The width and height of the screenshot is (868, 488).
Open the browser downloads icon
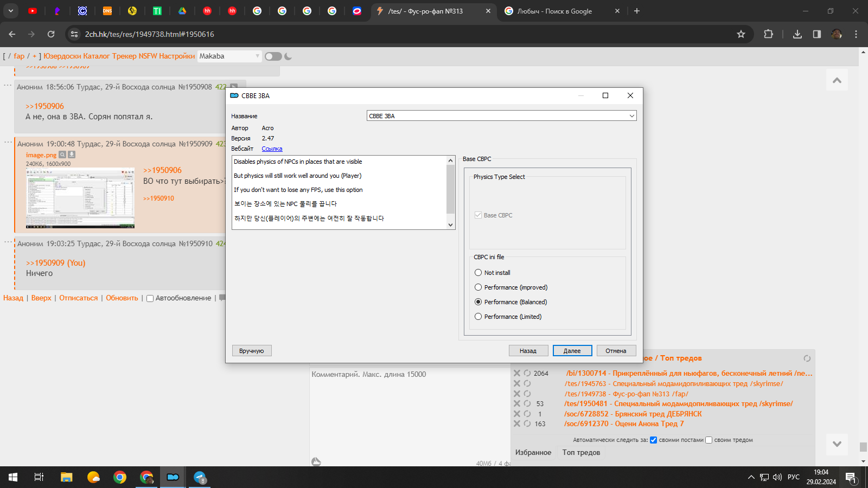pos(797,34)
